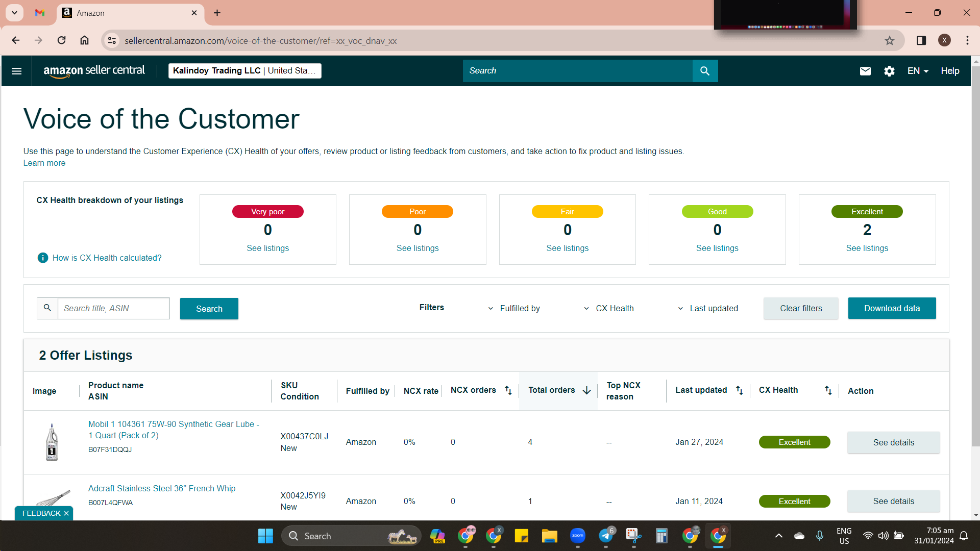The height and width of the screenshot is (551, 980).
Task: Click the info icon beside CX Health calculated
Action: click(x=43, y=258)
